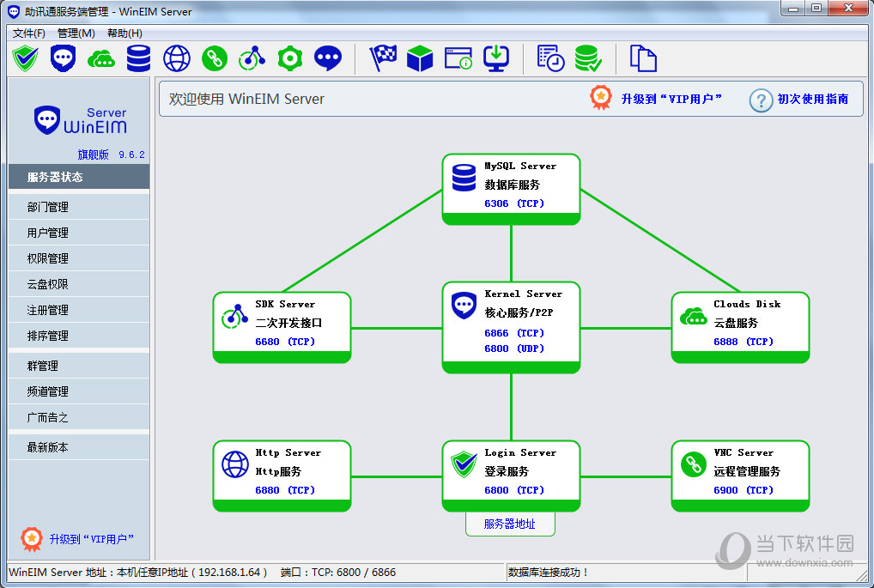Click the Http Server globe icon

tap(235, 464)
